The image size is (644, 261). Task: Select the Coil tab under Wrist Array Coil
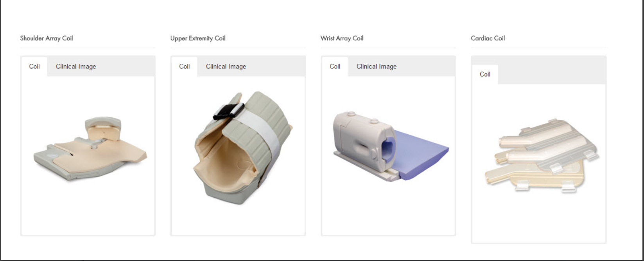point(335,67)
